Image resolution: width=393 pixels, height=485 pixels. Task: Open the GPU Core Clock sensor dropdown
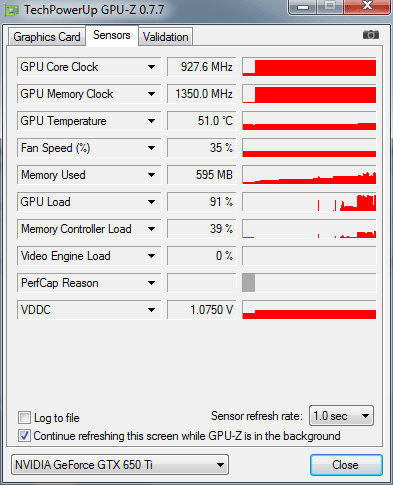(x=151, y=67)
